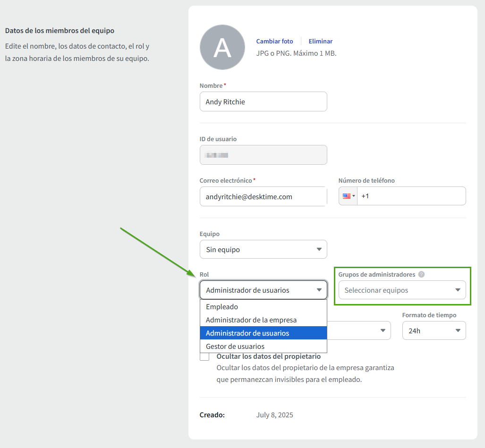Open the Equipo dropdown showing Sin equipo

[x=263, y=249]
